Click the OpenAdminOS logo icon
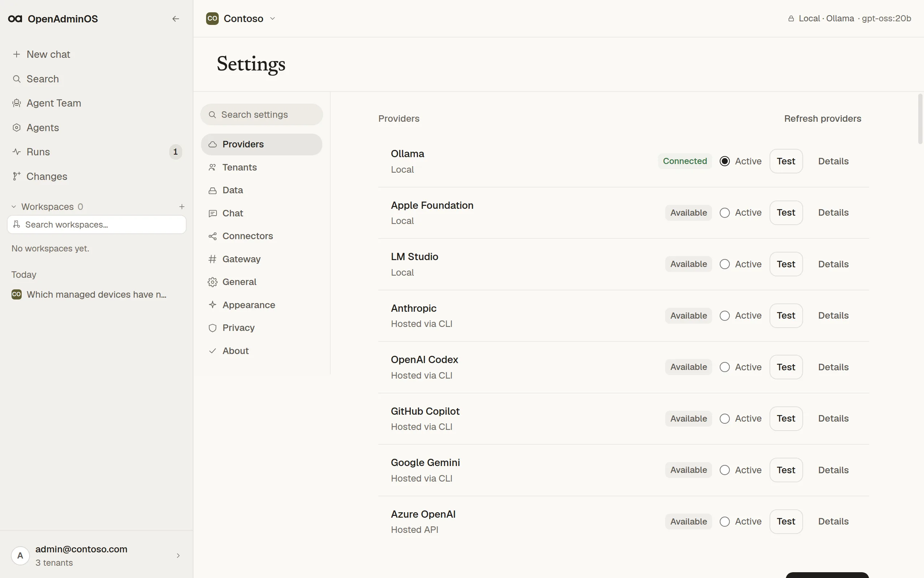924x578 pixels. 15,19
